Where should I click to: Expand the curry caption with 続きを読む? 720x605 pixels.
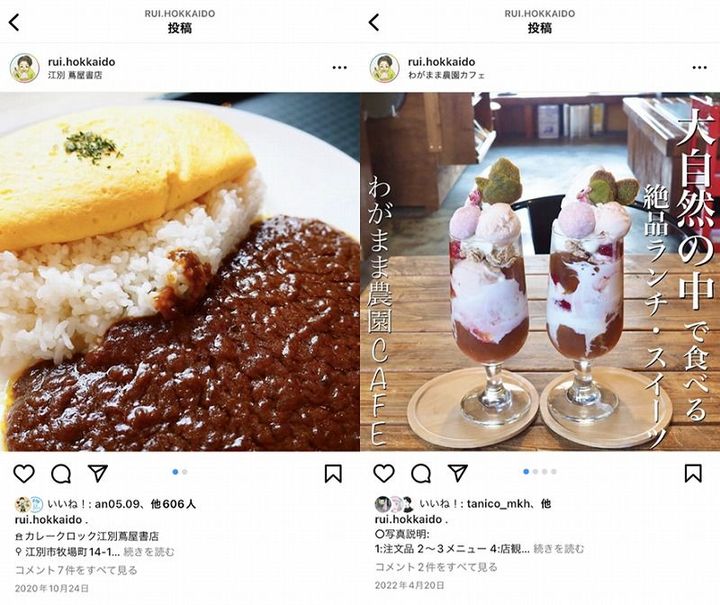pos(149,552)
